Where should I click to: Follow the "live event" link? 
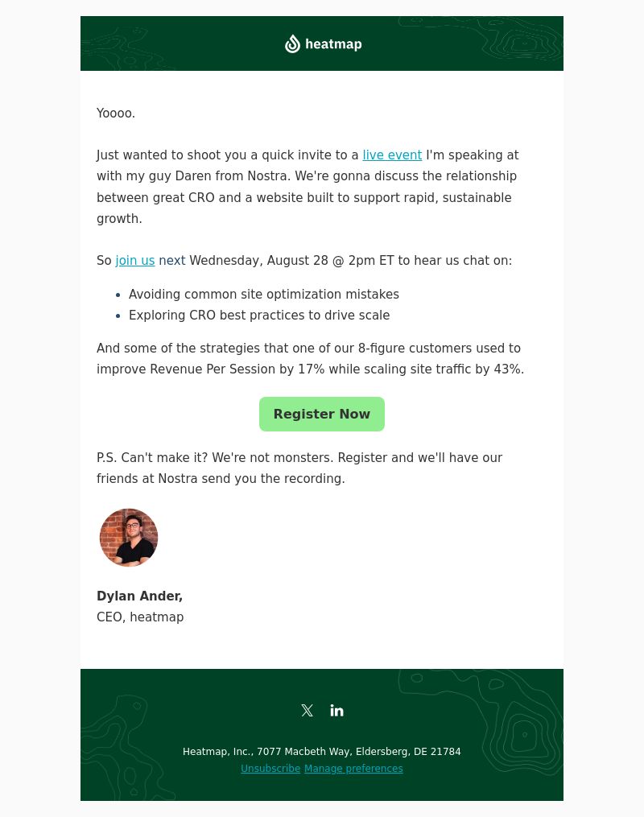click(392, 155)
